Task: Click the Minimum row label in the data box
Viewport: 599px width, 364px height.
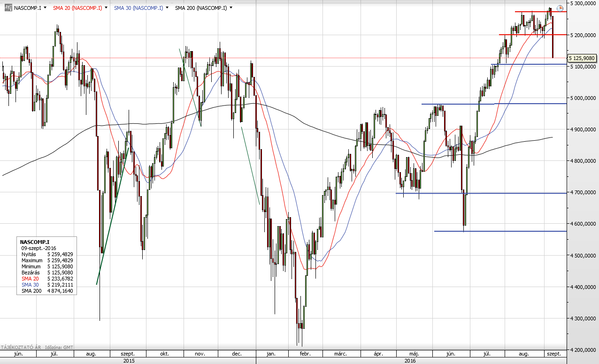Action: click(x=31, y=266)
